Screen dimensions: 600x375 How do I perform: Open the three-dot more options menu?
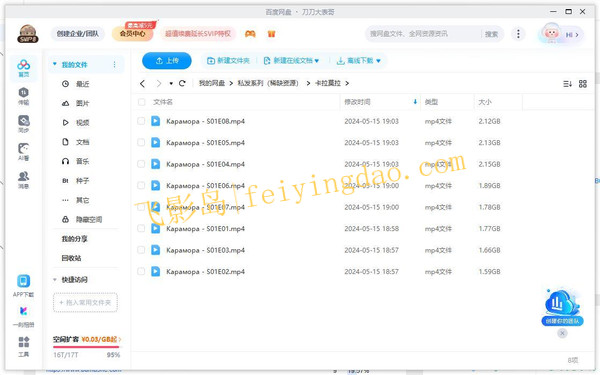click(518, 34)
